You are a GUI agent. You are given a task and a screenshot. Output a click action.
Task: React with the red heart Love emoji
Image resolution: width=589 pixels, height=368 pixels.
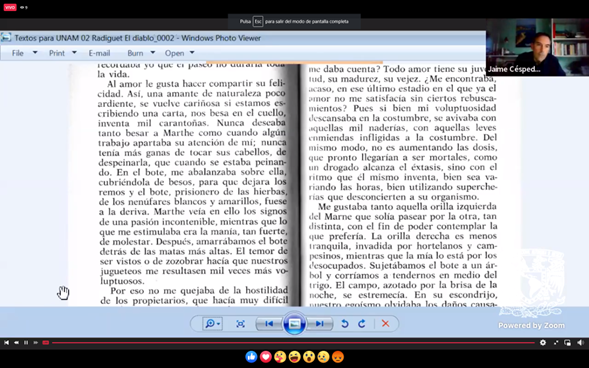(x=266, y=356)
